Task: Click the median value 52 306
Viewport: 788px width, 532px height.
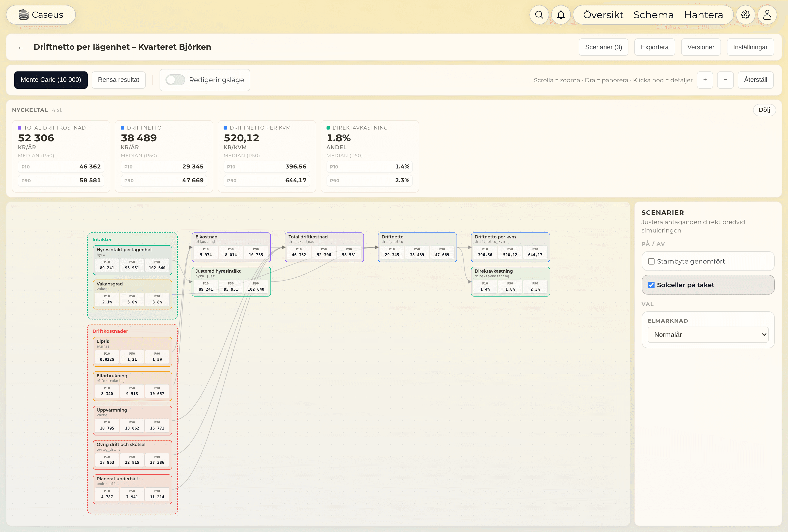Action: [36, 138]
